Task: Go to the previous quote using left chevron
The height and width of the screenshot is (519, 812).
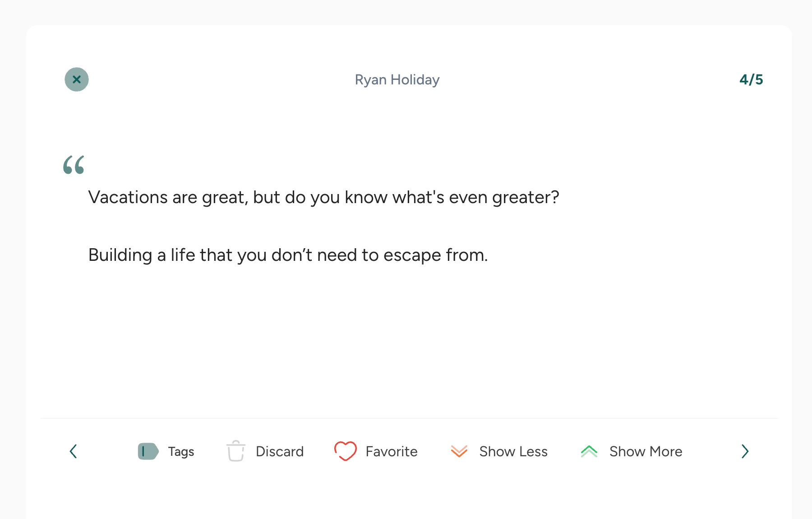Action: [74, 451]
